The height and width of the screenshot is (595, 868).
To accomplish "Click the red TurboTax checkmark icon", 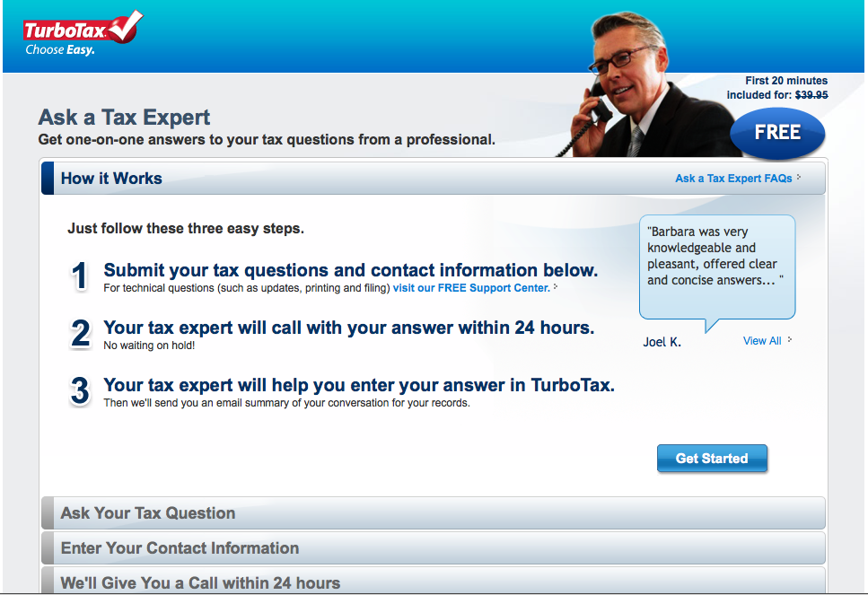I will pos(127,26).
